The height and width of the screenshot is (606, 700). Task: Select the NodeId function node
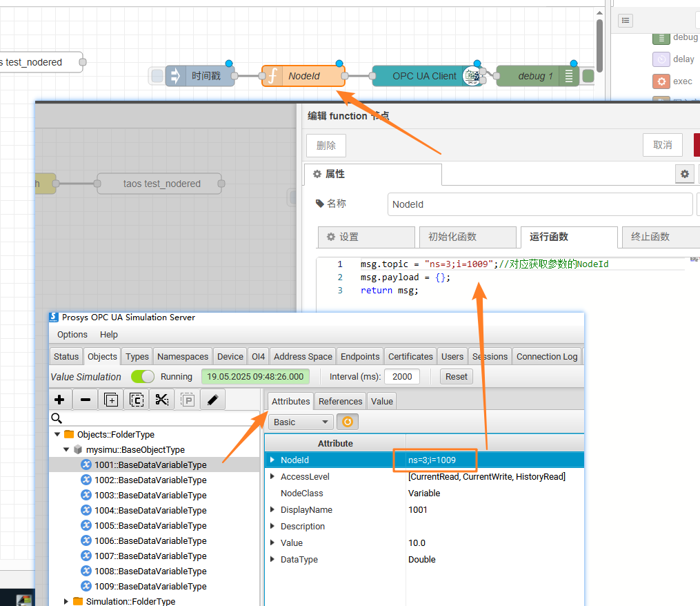click(x=303, y=76)
